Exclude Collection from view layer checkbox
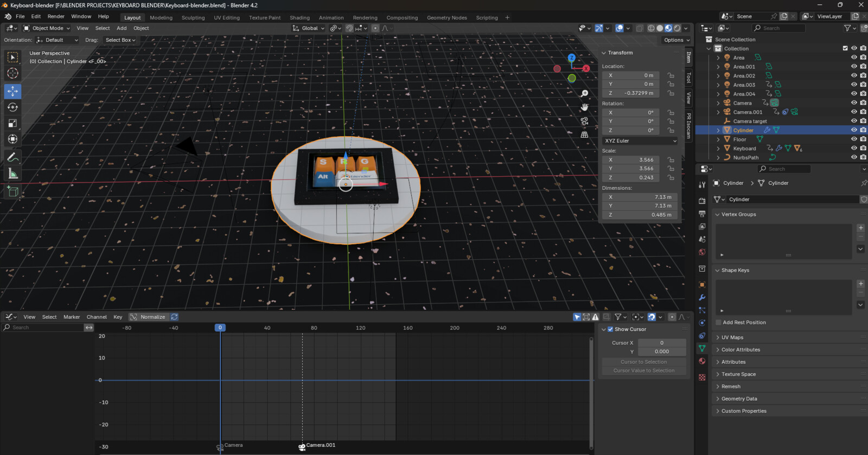The height and width of the screenshot is (455, 868). pyautogui.click(x=845, y=48)
